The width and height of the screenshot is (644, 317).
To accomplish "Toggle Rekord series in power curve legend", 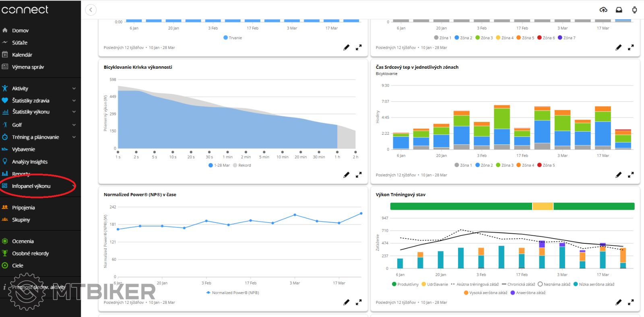I will point(242,165).
